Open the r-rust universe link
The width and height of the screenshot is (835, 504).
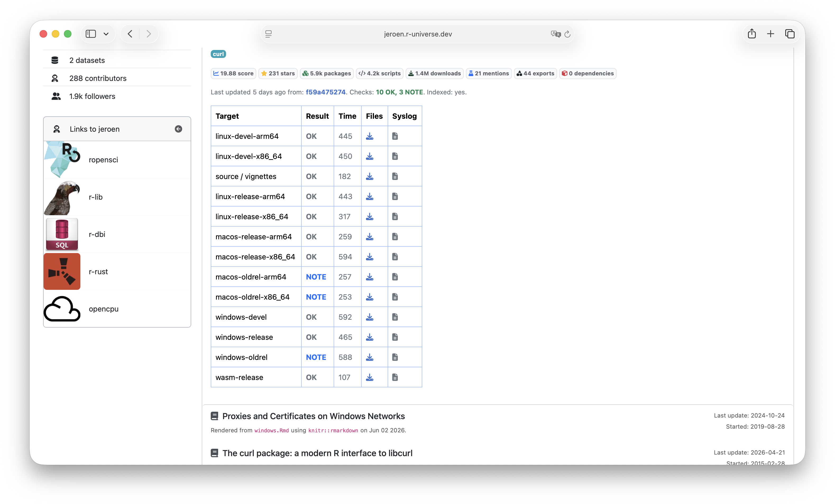coord(98,272)
